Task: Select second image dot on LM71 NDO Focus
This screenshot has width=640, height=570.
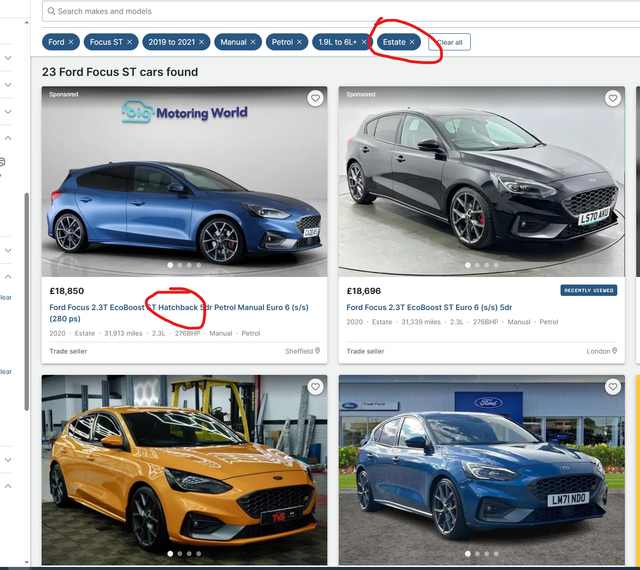Action: 477,554
